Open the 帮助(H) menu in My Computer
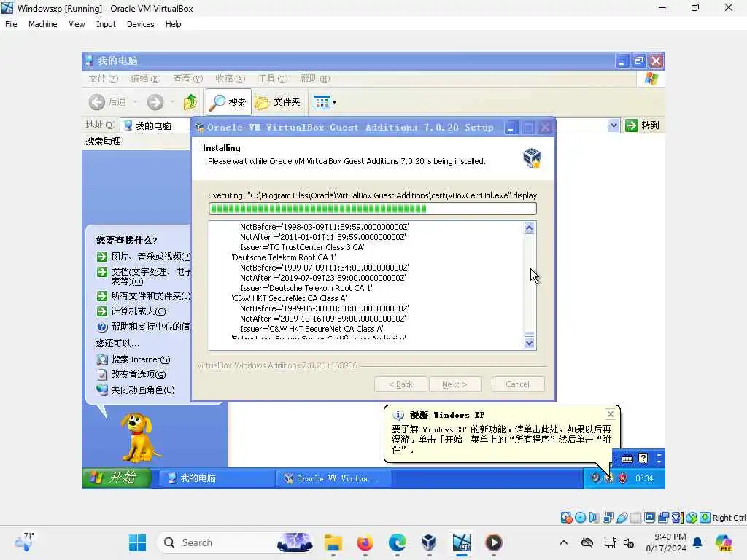The height and width of the screenshot is (560, 747). click(x=314, y=79)
